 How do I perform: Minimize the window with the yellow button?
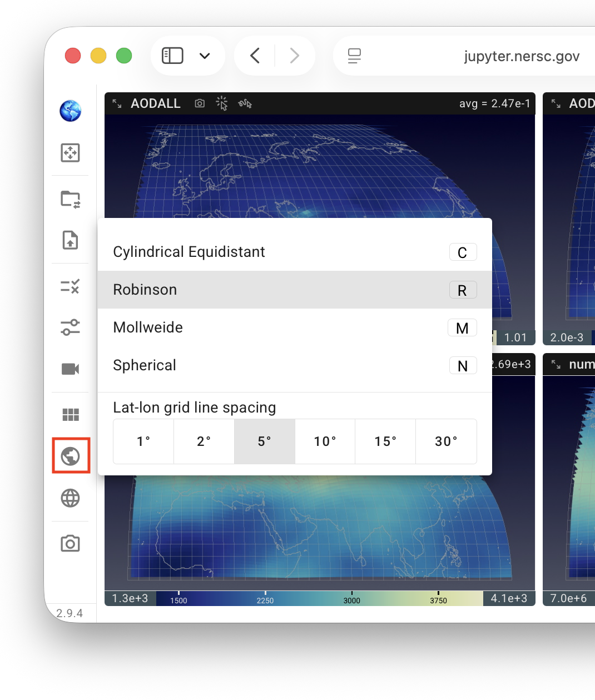[98, 56]
